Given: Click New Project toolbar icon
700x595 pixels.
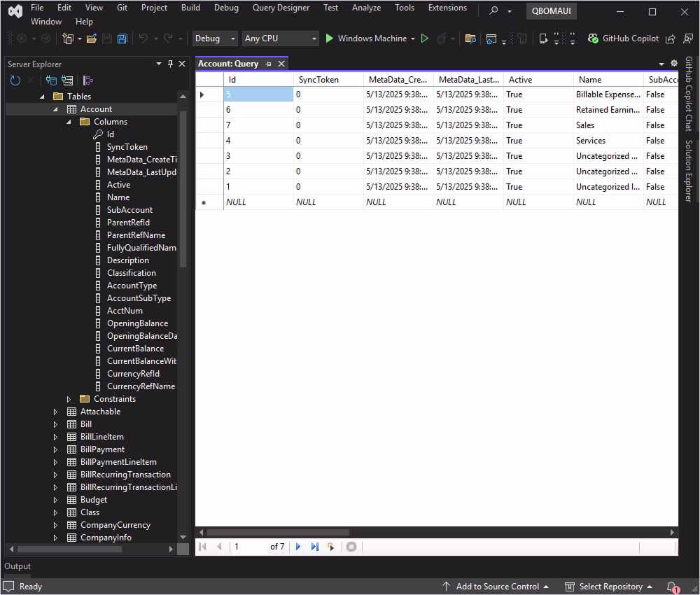Looking at the screenshot, I should 68,38.
